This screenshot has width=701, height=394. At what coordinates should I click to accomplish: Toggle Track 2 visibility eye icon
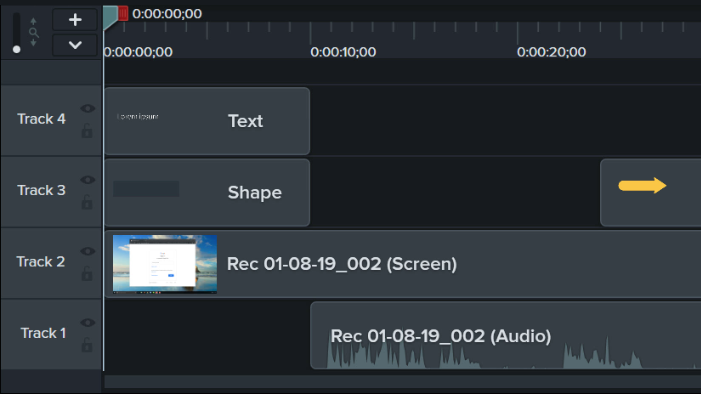pos(88,251)
